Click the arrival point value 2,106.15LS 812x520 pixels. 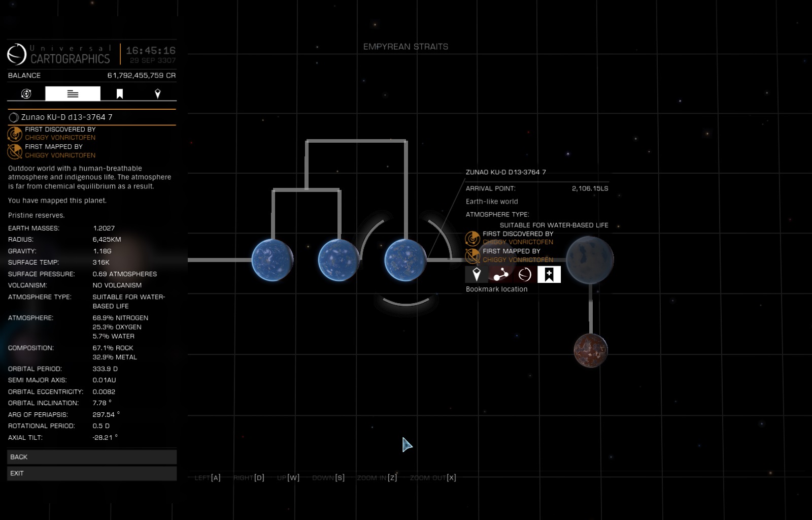pyautogui.click(x=590, y=188)
